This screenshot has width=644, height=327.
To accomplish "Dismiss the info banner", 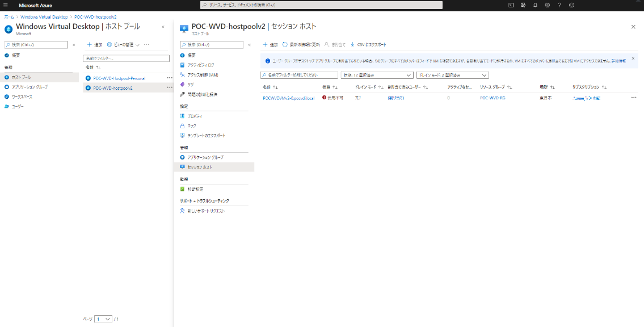I will click(x=633, y=58).
